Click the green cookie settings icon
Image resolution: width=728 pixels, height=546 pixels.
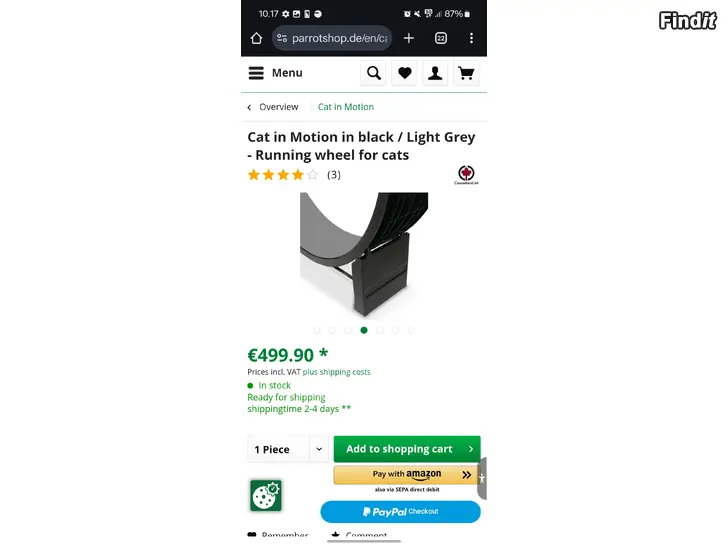click(x=266, y=495)
